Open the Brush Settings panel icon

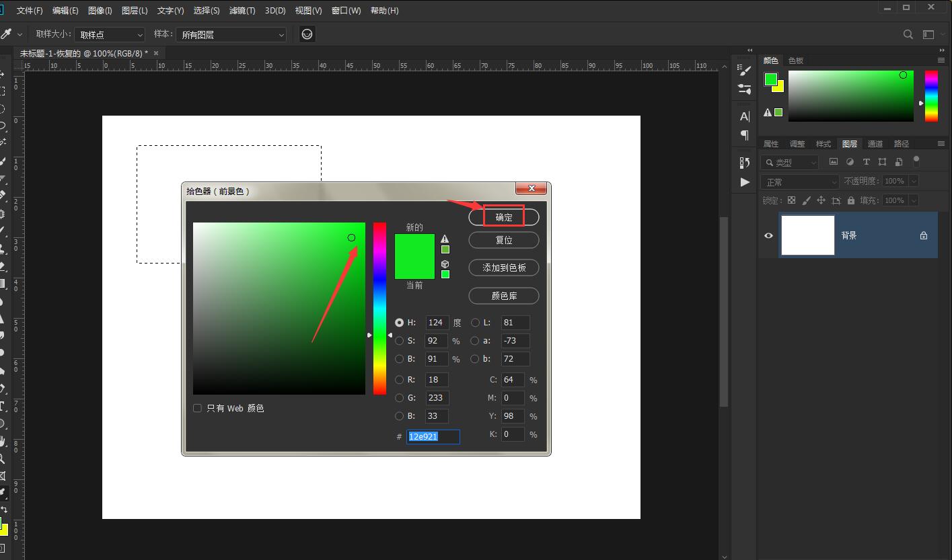pyautogui.click(x=745, y=70)
